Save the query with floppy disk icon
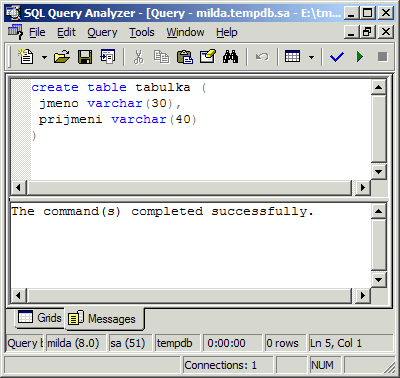 [x=85, y=57]
